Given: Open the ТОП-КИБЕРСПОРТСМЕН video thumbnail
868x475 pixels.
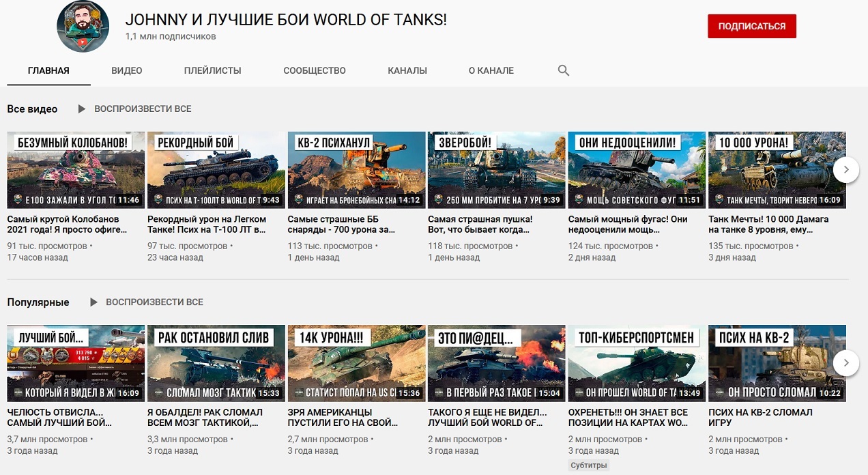Looking at the screenshot, I should [637, 363].
